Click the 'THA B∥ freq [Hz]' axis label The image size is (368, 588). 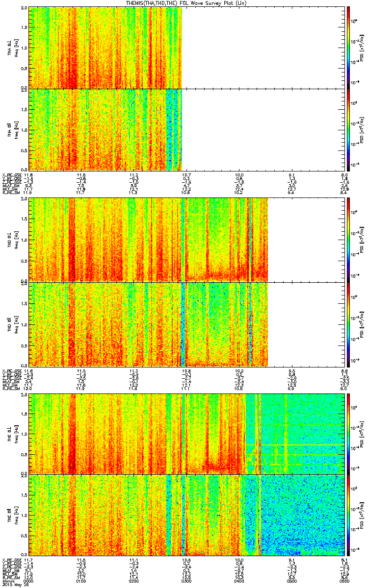[12, 129]
